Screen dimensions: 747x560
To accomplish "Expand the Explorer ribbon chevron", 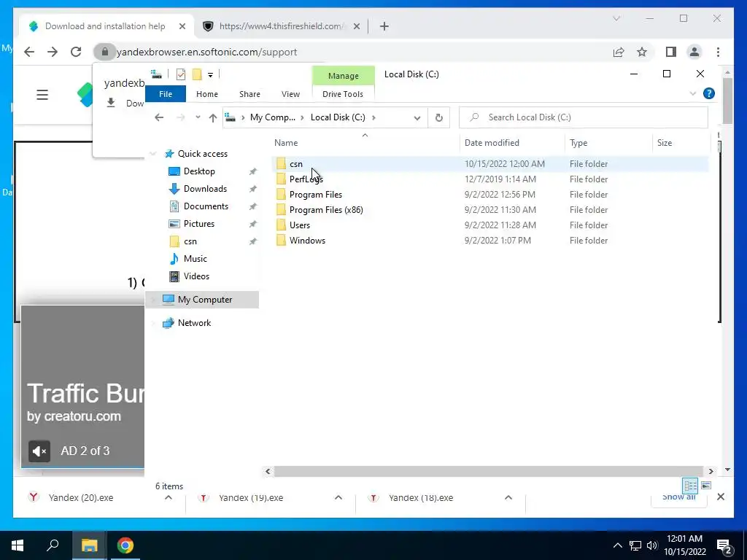I will tap(693, 94).
